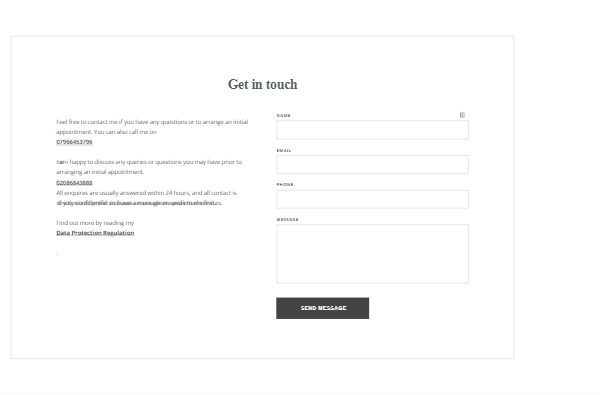Click the Get in touch heading
Viewport: 600px width, 395px height.
click(262, 84)
